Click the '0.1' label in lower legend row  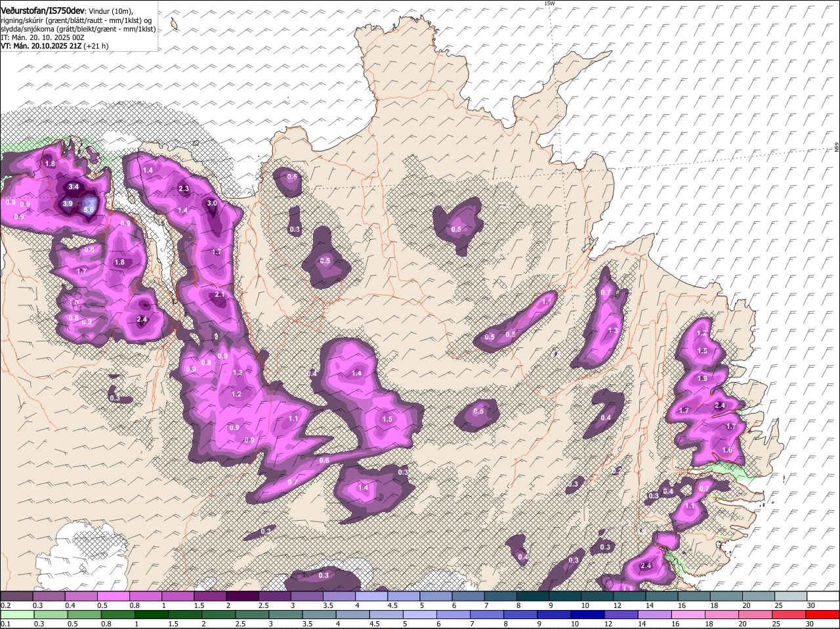(x=5, y=624)
